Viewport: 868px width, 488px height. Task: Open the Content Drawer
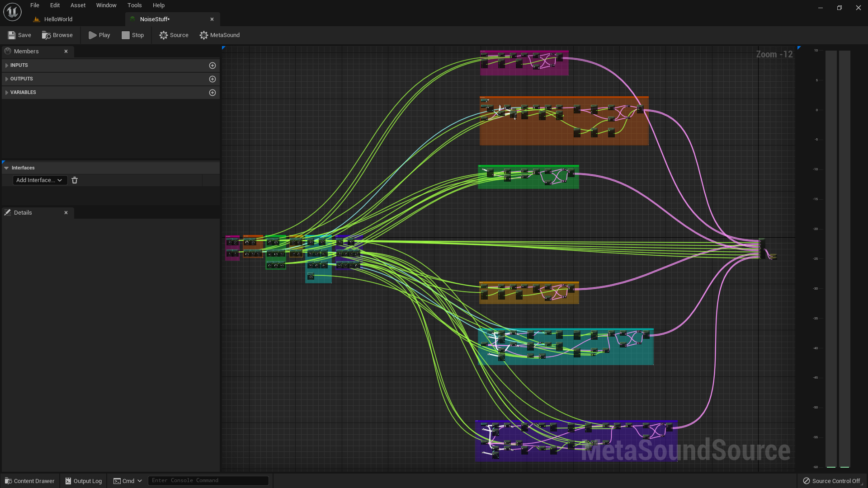(29, 481)
